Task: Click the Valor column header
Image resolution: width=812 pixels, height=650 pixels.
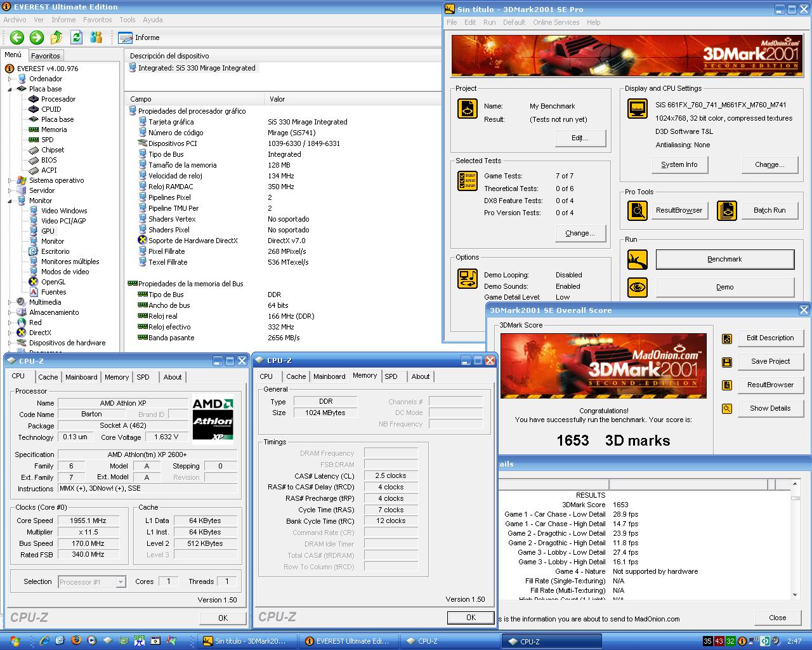Action: pyautogui.click(x=353, y=99)
